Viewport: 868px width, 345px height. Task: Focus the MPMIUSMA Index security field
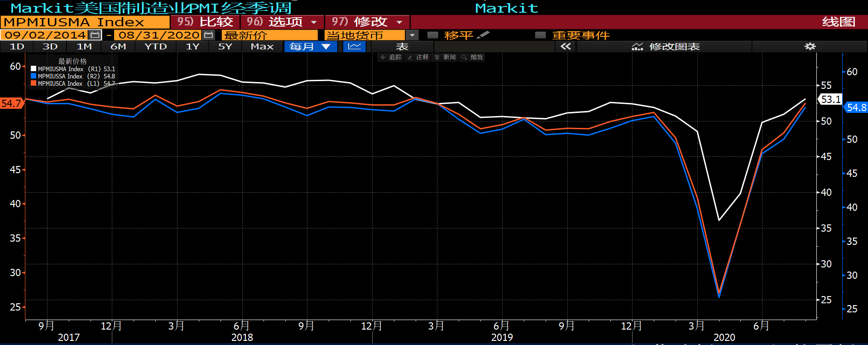85,22
